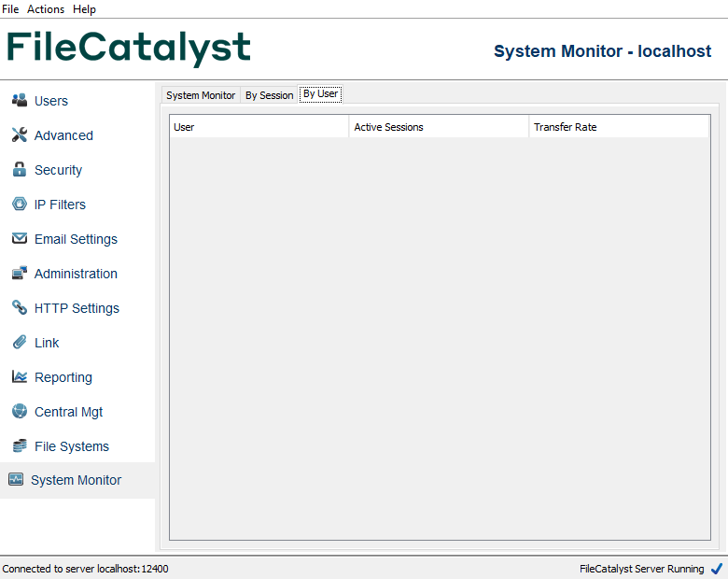Viewport: 728px width, 579px height.
Task: Click the IP Filters hexagon icon
Action: 20,204
